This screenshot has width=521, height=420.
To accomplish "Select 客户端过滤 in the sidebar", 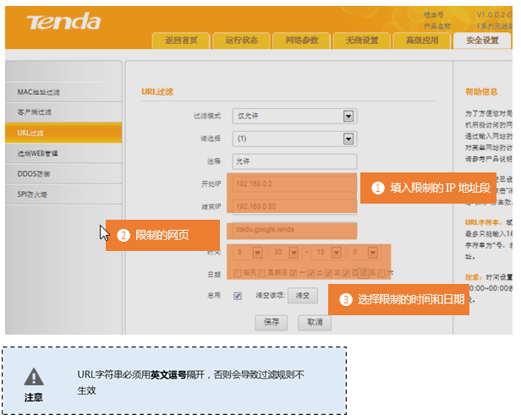I will coord(36,112).
